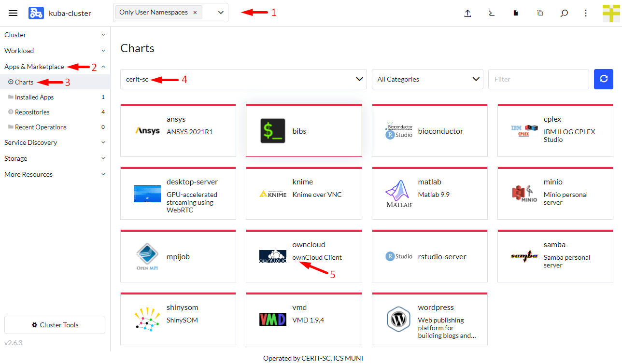
Task: Open the resource search magnifier icon
Action: coord(564,14)
